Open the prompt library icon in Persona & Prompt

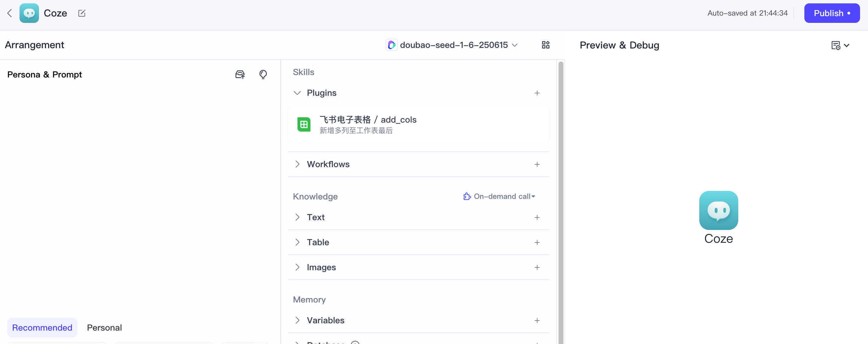(240, 74)
